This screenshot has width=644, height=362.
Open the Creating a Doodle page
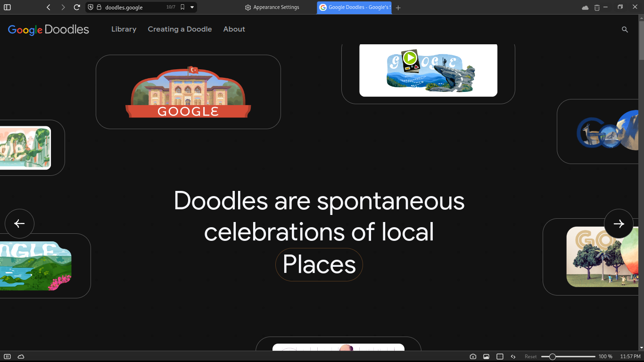pos(180,29)
